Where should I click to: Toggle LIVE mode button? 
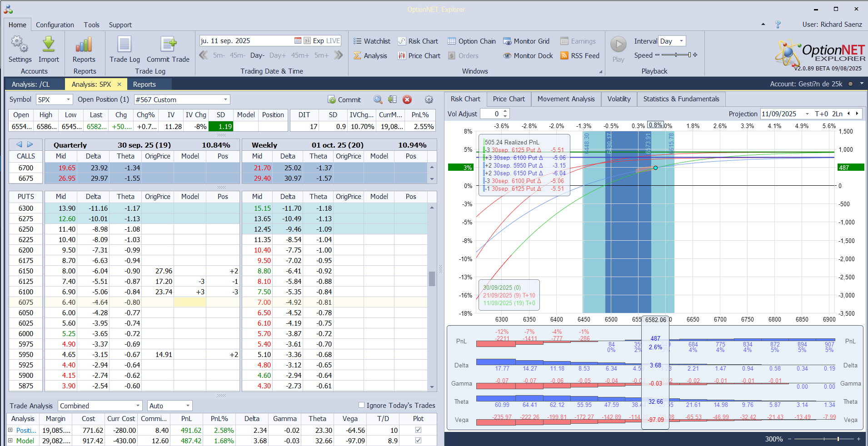[333, 41]
